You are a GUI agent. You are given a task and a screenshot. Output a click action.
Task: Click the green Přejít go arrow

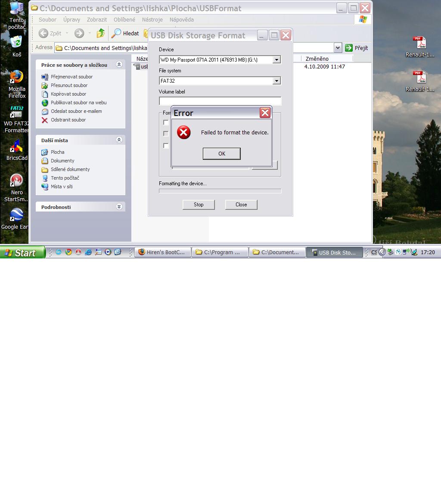click(x=349, y=48)
